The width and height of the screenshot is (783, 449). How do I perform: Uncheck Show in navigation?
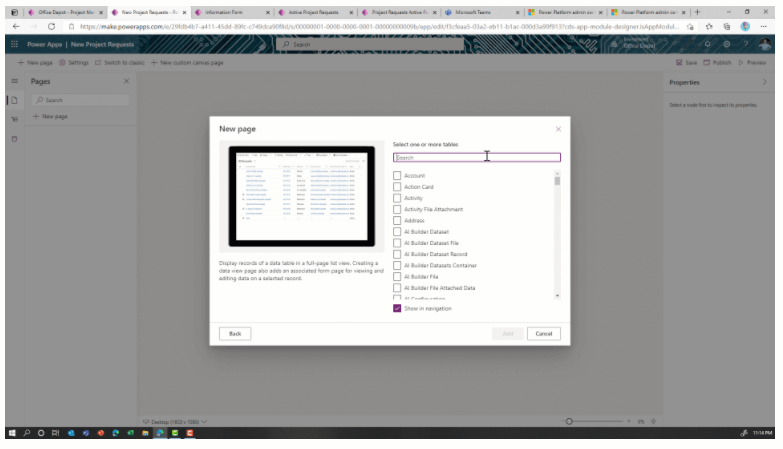tap(397, 308)
